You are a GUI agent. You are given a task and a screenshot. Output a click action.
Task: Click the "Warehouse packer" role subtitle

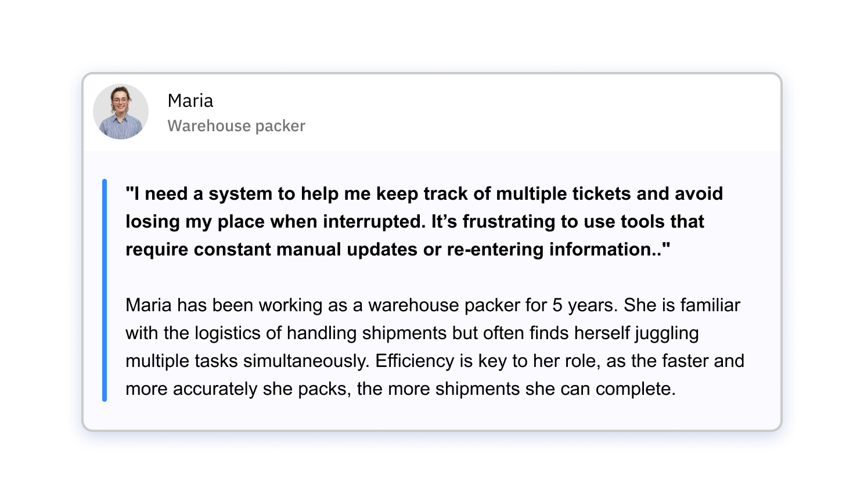236,126
